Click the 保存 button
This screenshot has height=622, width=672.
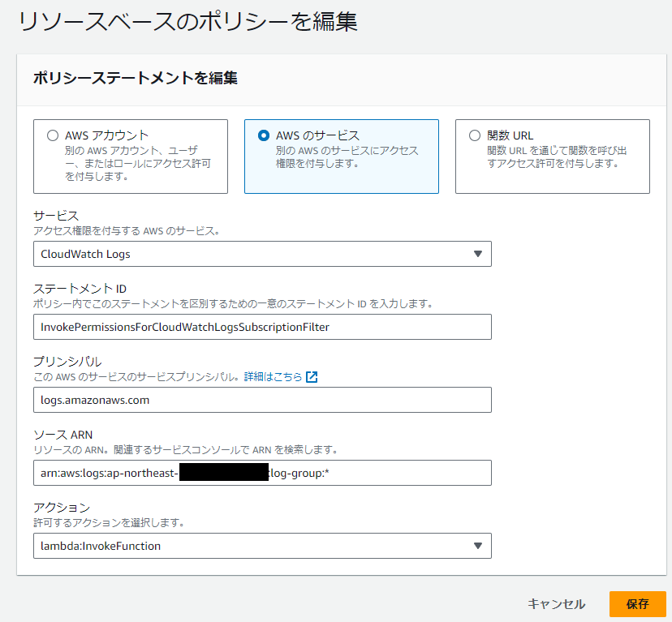coord(638,604)
